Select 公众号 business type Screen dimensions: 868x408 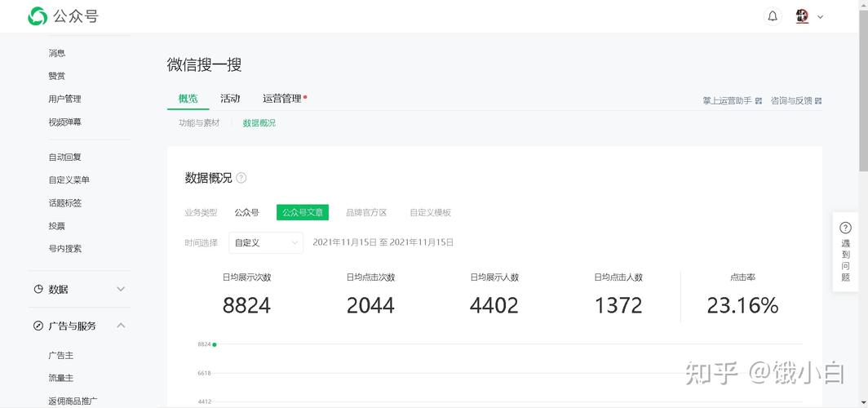pos(246,213)
